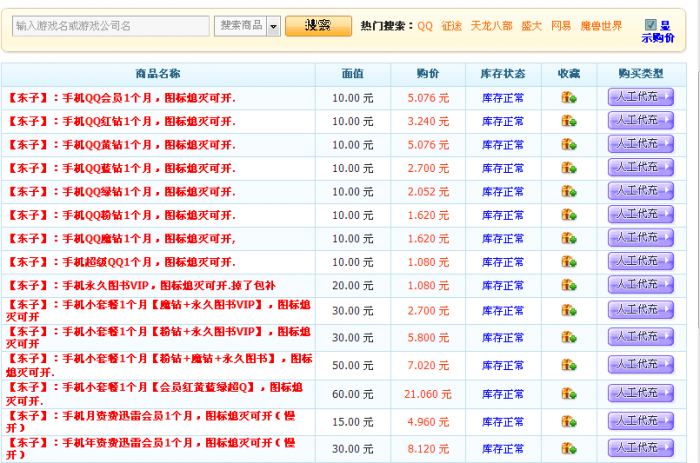The image size is (700, 463).
Task: Open product 手机小套餐【会员红黄蓝绿超Q】
Action: coord(154,394)
